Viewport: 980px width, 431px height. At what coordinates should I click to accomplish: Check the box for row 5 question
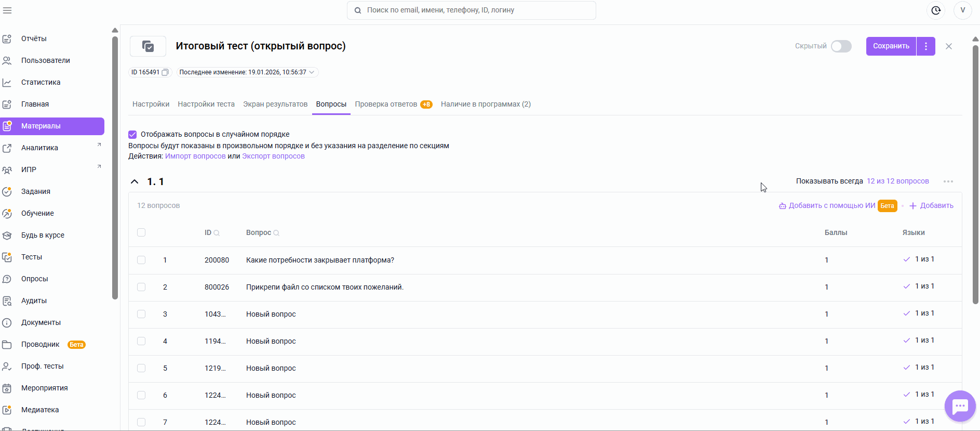(x=141, y=368)
